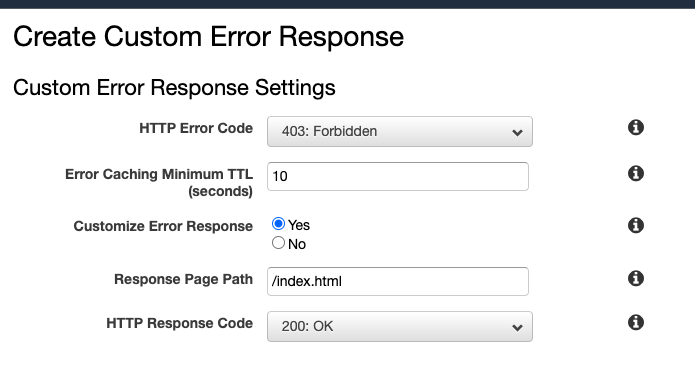Open the HTTP Error Code dropdown
The height and width of the screenshot is (373, 695).
click(400, 132)
